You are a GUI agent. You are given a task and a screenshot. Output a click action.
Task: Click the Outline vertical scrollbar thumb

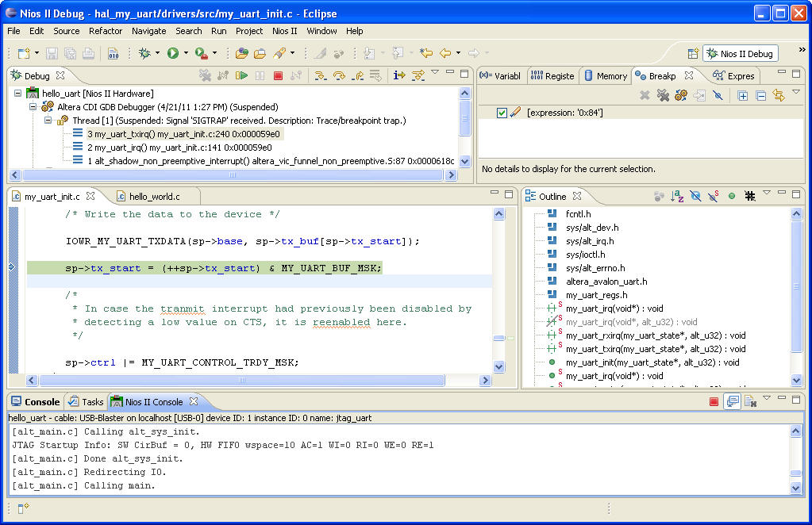click(796, 285)
